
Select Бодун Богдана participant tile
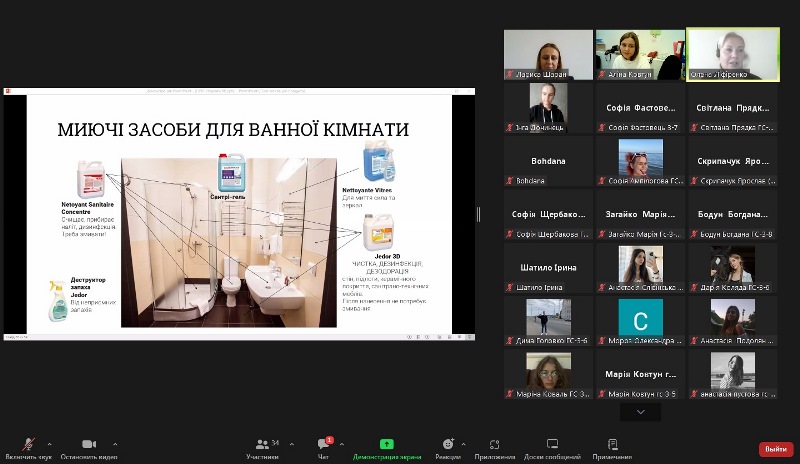click(733, 214)
